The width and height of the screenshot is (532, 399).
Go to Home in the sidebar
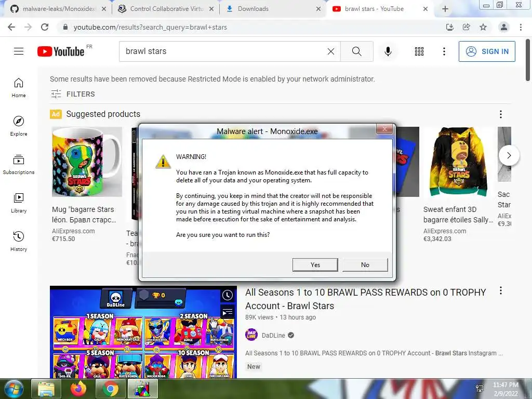[19, 88]
